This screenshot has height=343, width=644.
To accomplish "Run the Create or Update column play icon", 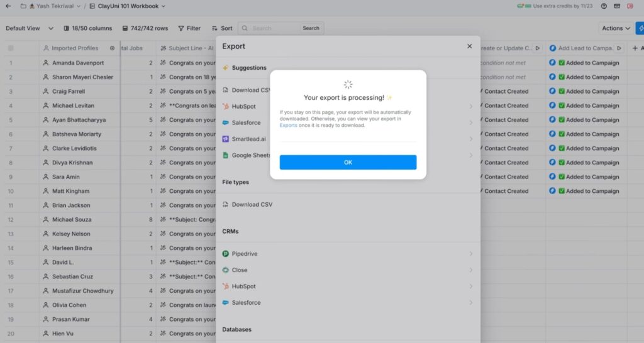I will (x=537, y=48).
